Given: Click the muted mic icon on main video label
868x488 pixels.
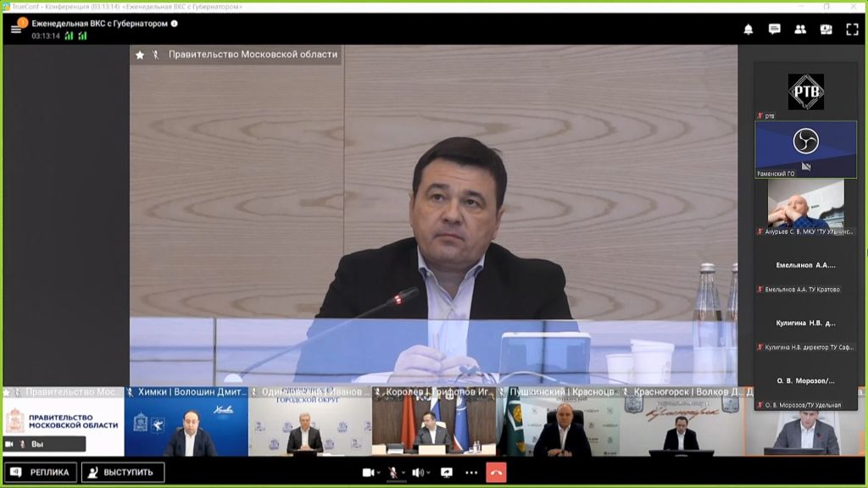Looking at the screenshot, I should pyautogui.click(x=156, y=55).
